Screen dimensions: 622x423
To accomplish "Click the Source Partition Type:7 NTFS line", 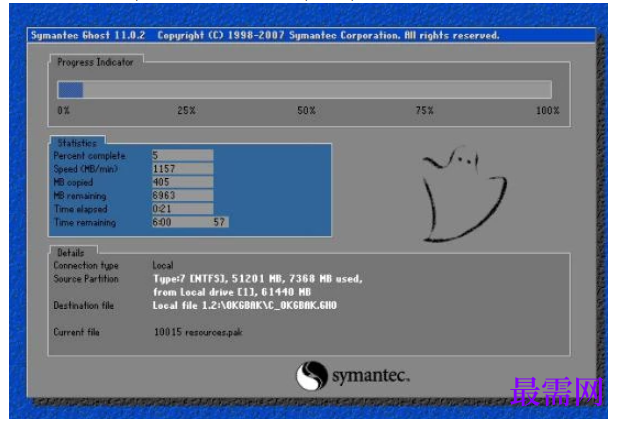I will pyautogui.click(x=258, y=279).
